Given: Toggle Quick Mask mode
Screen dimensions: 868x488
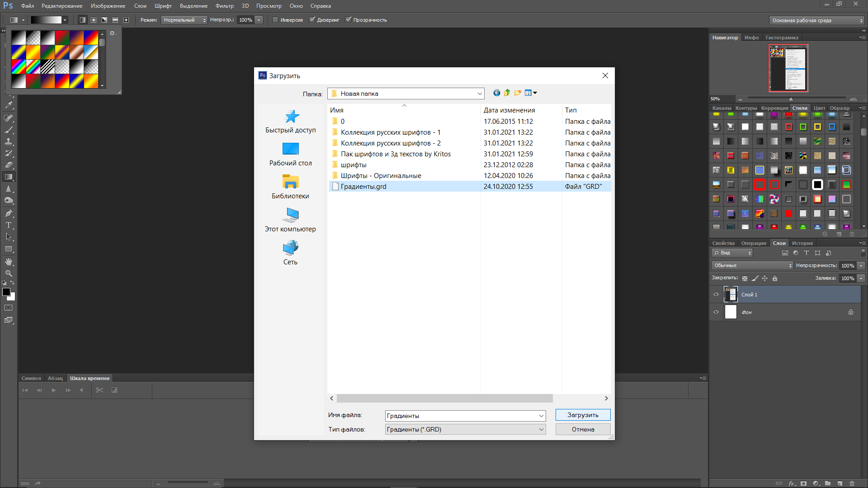Looking at the screenshot, I should click(x=9, y=308).
